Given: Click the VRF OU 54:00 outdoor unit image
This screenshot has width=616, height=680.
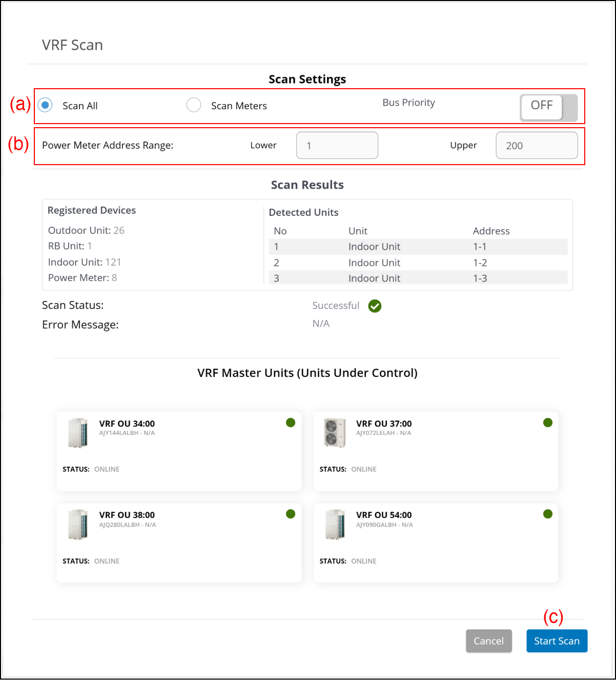Looking at the screenshot, I should tap(335, 524).
